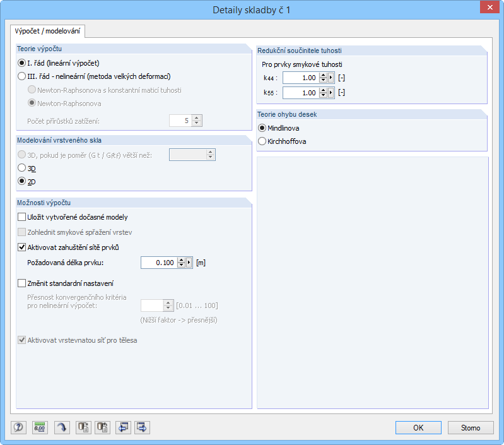The width and height of the screenshot is (504, 445).
Task: Click the window icon with the right arrow
Action: [142, 427]
